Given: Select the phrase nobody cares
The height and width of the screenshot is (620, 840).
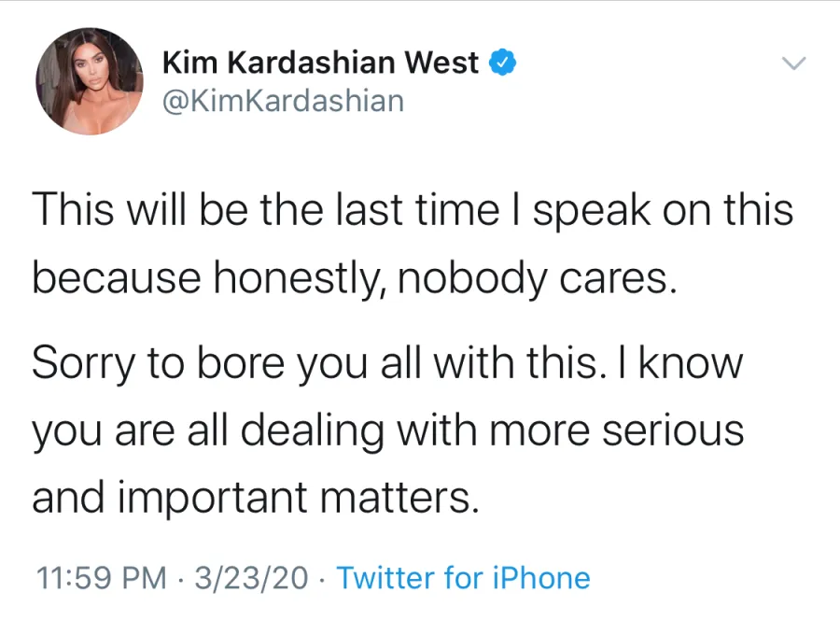Looking at the screenshot, I should [x=537, y=277].
